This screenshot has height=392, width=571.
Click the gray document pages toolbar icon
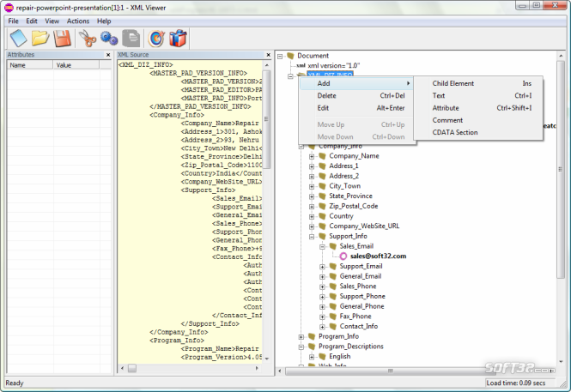[x=131, y=39]
